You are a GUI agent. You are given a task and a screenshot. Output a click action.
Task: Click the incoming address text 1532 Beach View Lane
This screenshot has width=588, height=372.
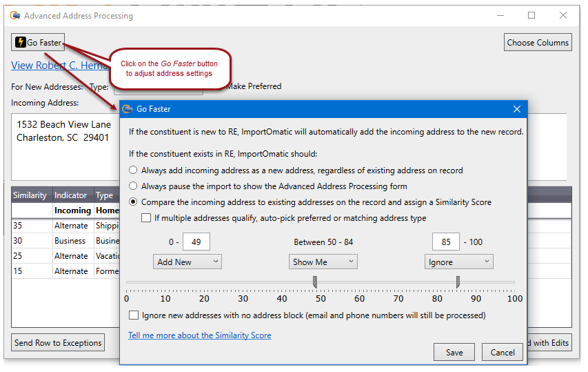pos(63,124)
